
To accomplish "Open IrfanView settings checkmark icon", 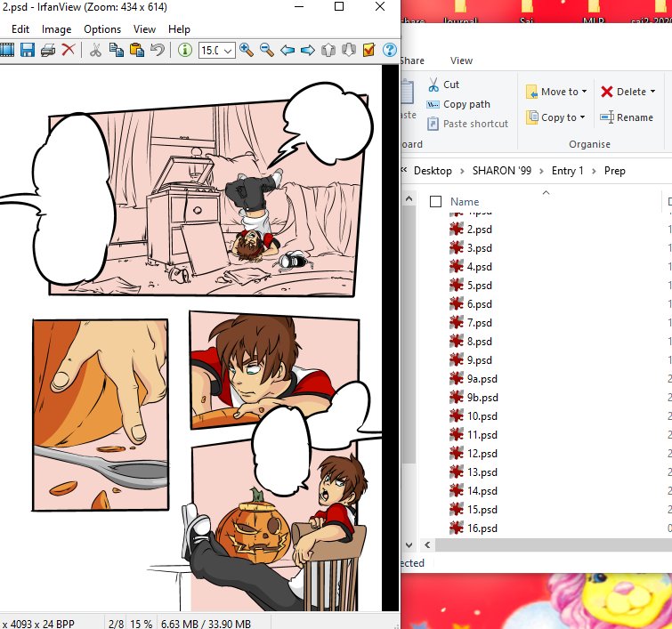I will (368, 50).
